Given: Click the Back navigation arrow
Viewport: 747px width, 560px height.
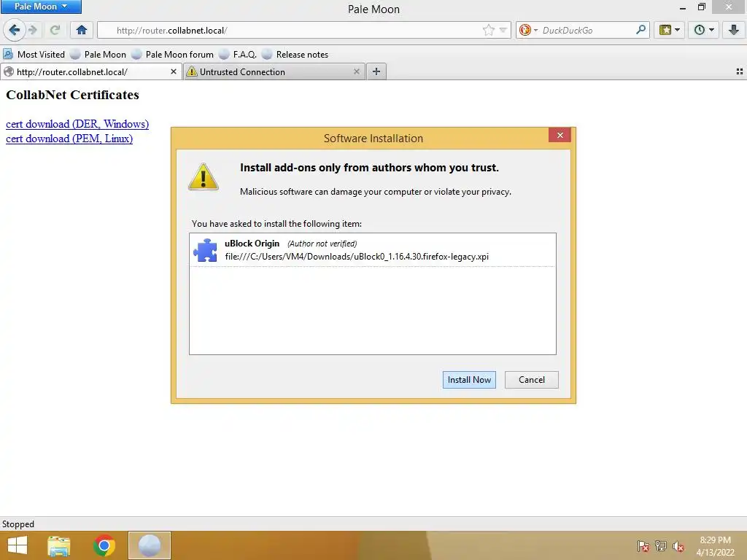Looking at the screenshot, I should (x=15, y=30).
